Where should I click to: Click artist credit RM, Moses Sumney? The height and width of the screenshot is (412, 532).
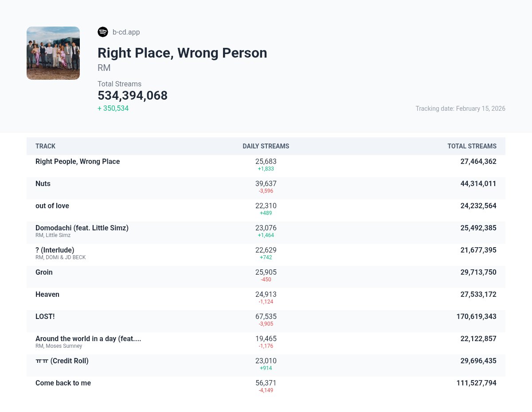click(59, 346)
